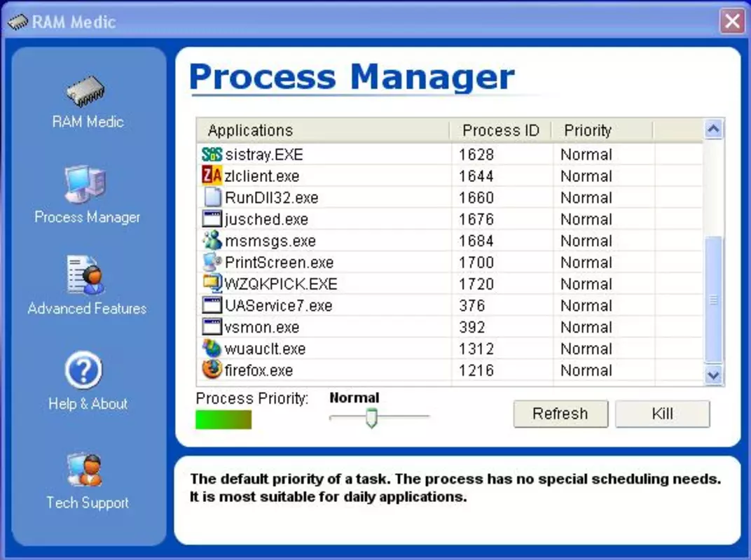Select the zlclient.exe process name

[x=261, y=176]
